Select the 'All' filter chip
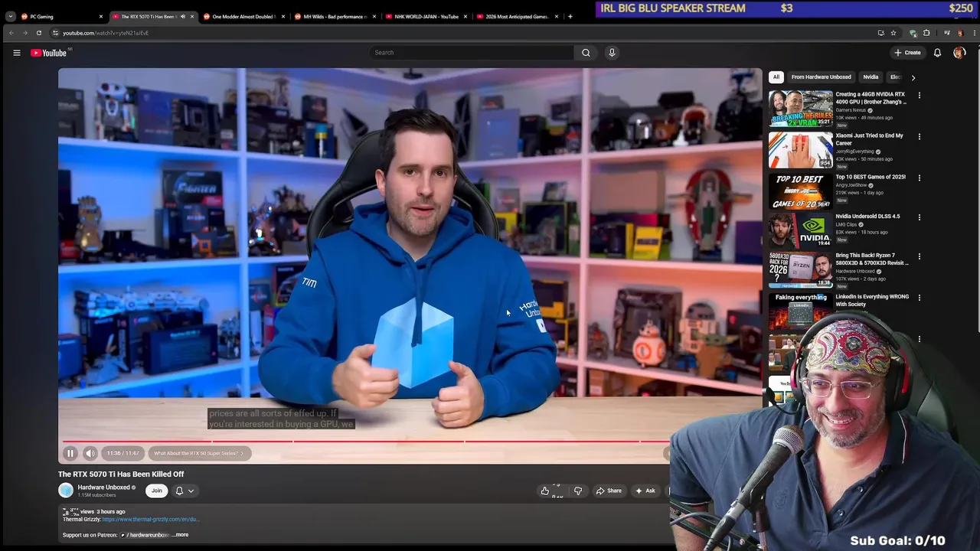The image size is (980, 551). click(x=776, y=77)
